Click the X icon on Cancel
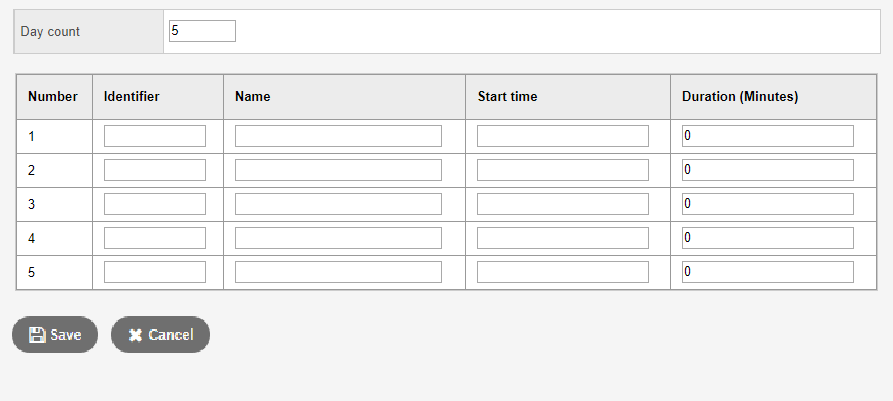 (136, 335)
